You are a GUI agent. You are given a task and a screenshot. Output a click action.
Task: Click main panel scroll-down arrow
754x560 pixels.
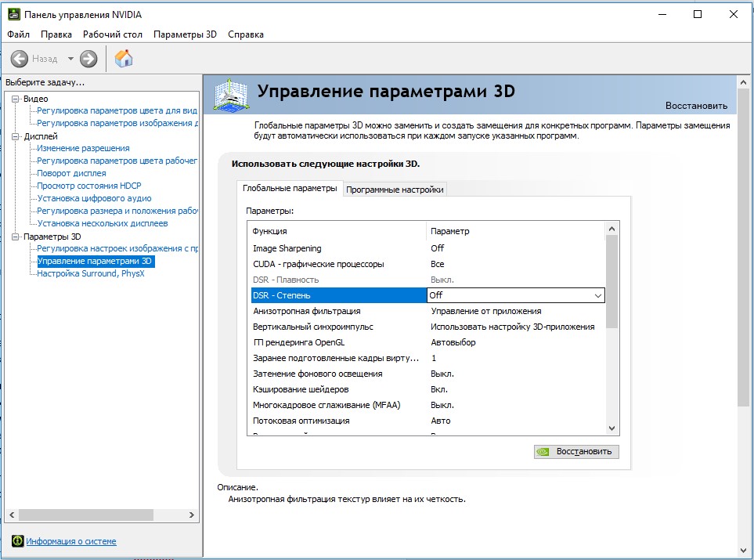pyautogui.click(x=743, y=551)
